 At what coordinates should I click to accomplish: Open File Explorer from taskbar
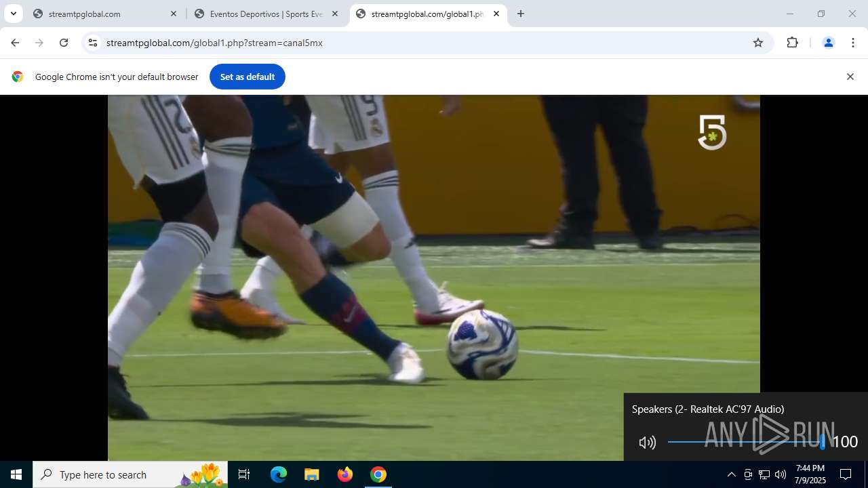(311, 474)
